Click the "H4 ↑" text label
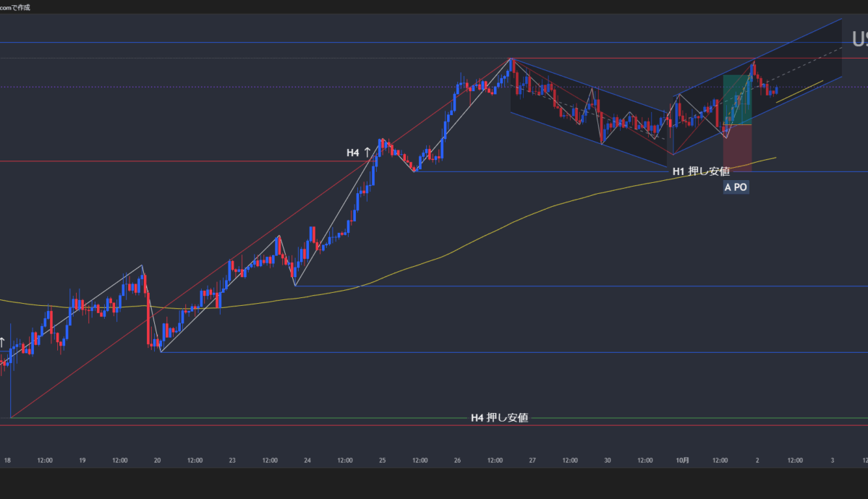868x499 pixels. 358,153
